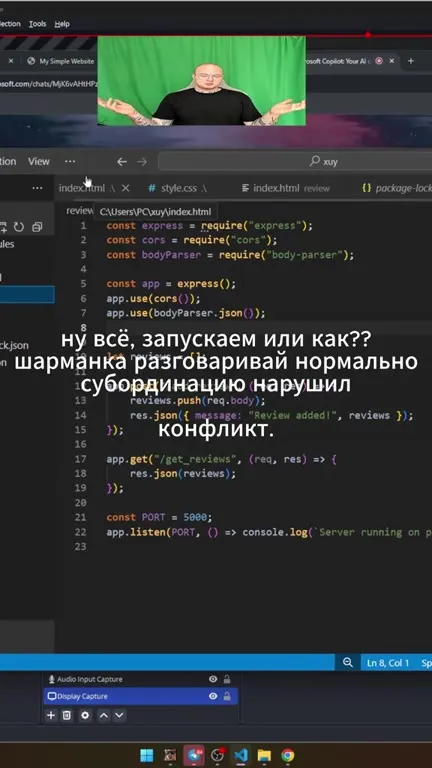
Task: Open Visual Studio Code from the taskbar
Action: click(x=240, y=755)
